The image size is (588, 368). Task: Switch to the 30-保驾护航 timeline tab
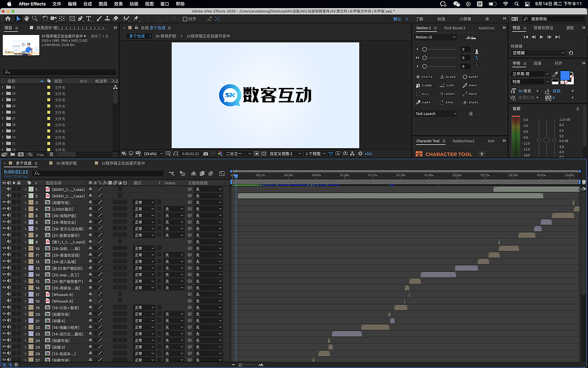(67, 163)
